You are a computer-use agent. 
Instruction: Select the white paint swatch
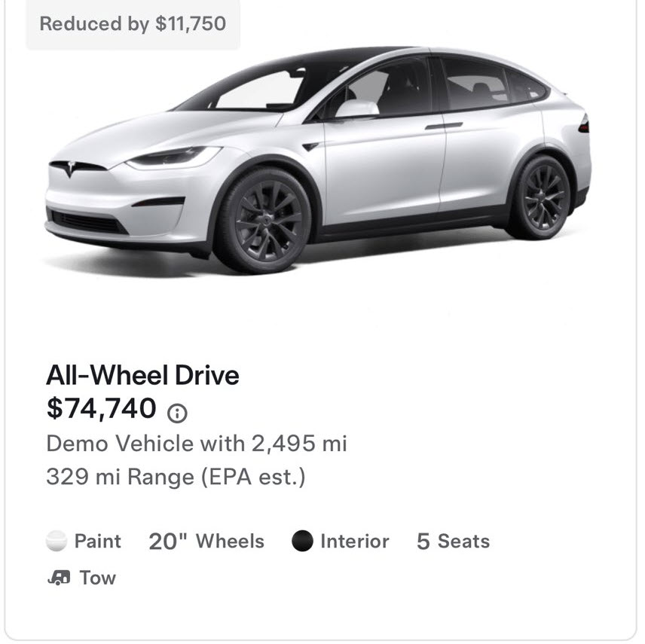coord(57,542)
